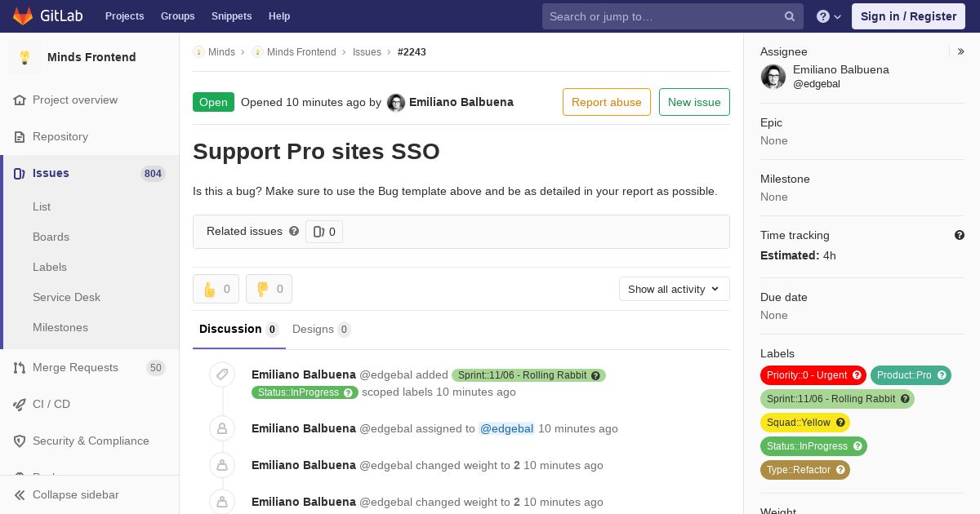Viewport: 980px width, 514px height.
Task: Switch to the Designs tab
Action: point(322,329)
